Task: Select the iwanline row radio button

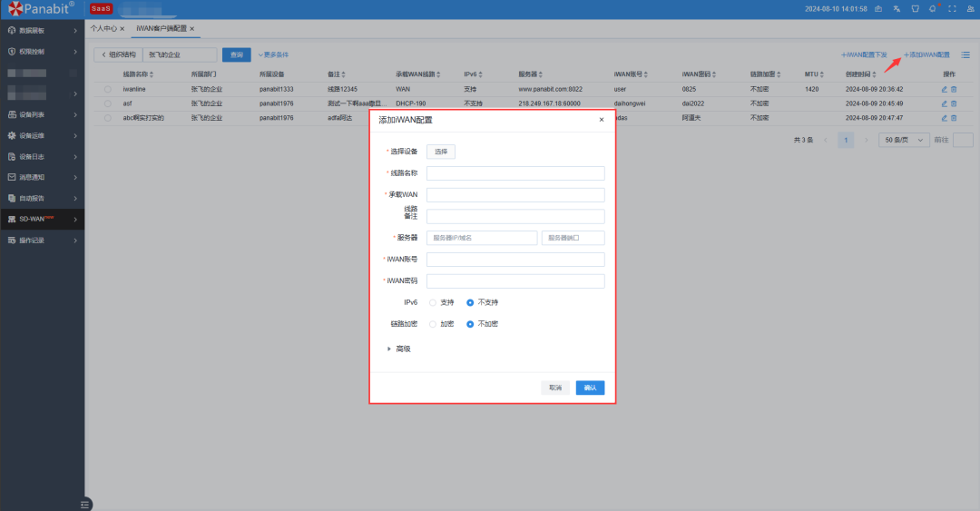Action: 107,90
